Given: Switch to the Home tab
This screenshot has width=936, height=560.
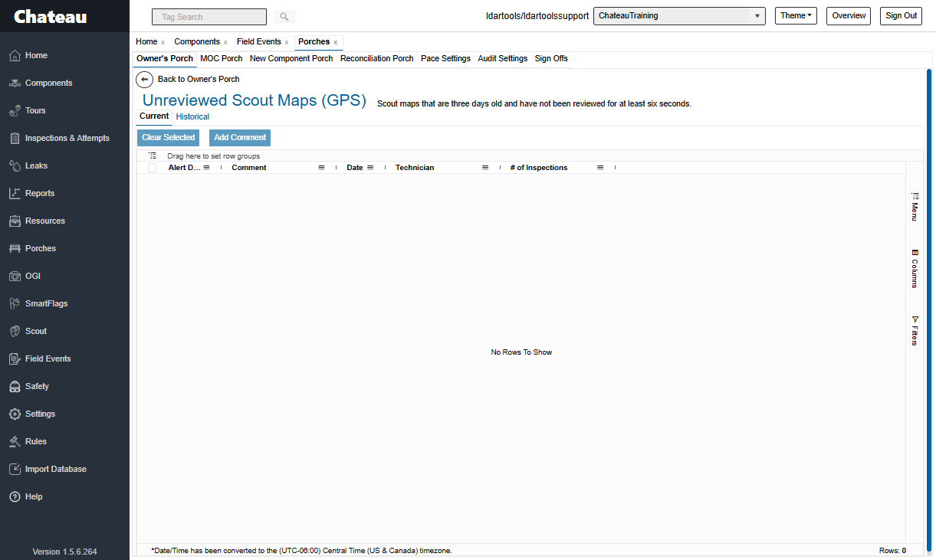Looking at the screenshot, I should 146,41.
